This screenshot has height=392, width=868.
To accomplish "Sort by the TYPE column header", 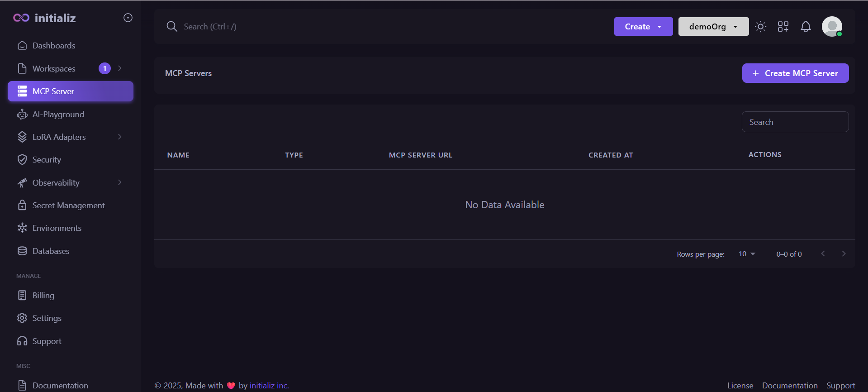I will tap(294, 155).
